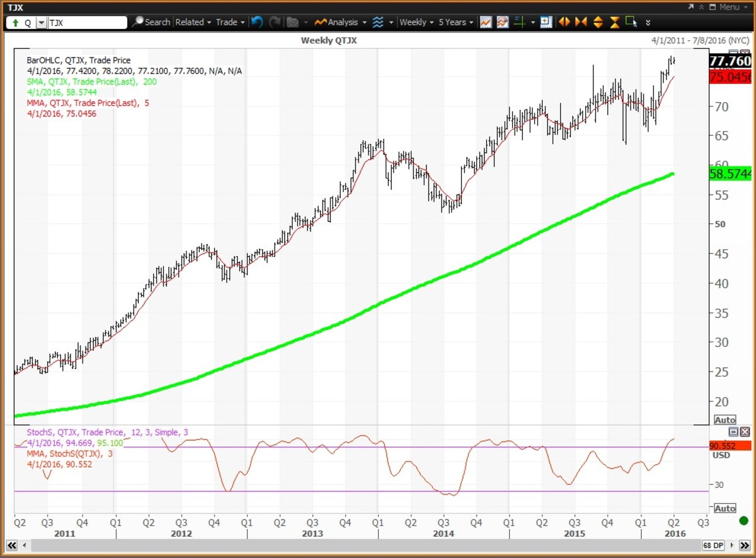Image resolution: width=756 pixels, height=558 pixels.
Task: Click the TJX symbol input field
Action: (x=87, y=23)
